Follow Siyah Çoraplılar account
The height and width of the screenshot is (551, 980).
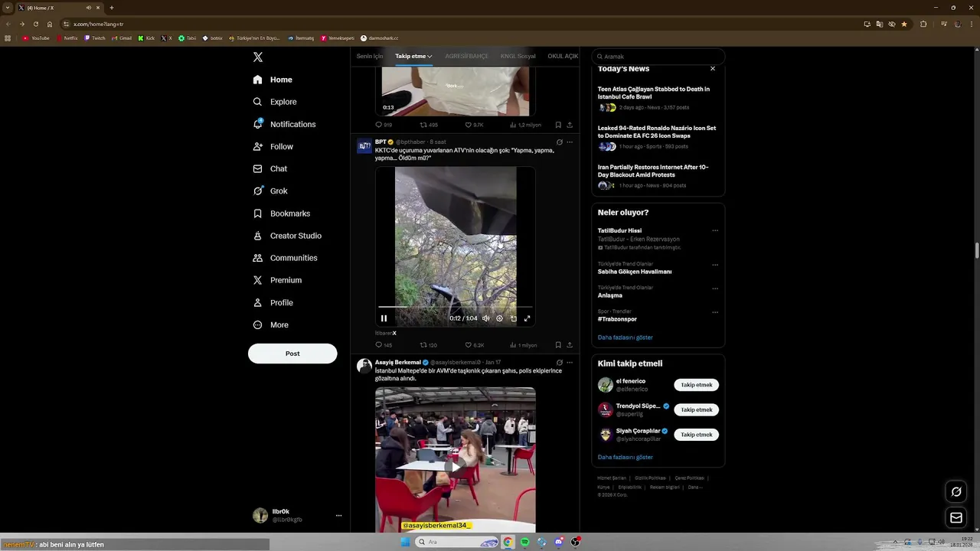[x=697, y=435]
